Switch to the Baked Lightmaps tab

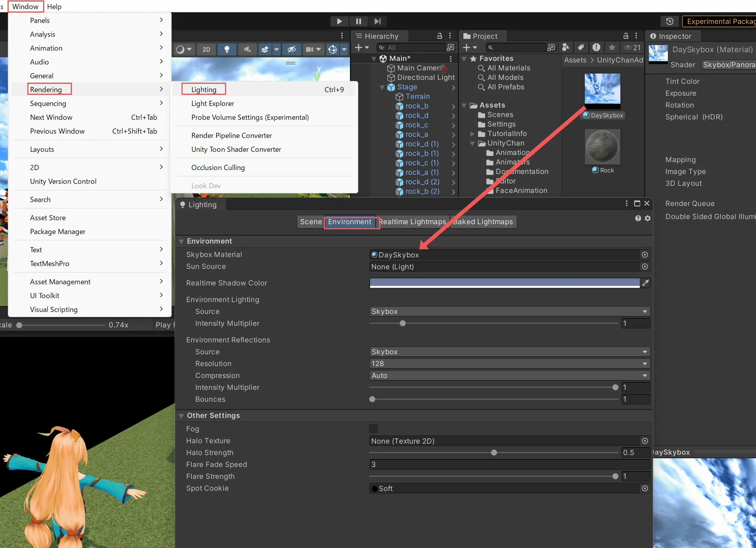click(483, 222)
